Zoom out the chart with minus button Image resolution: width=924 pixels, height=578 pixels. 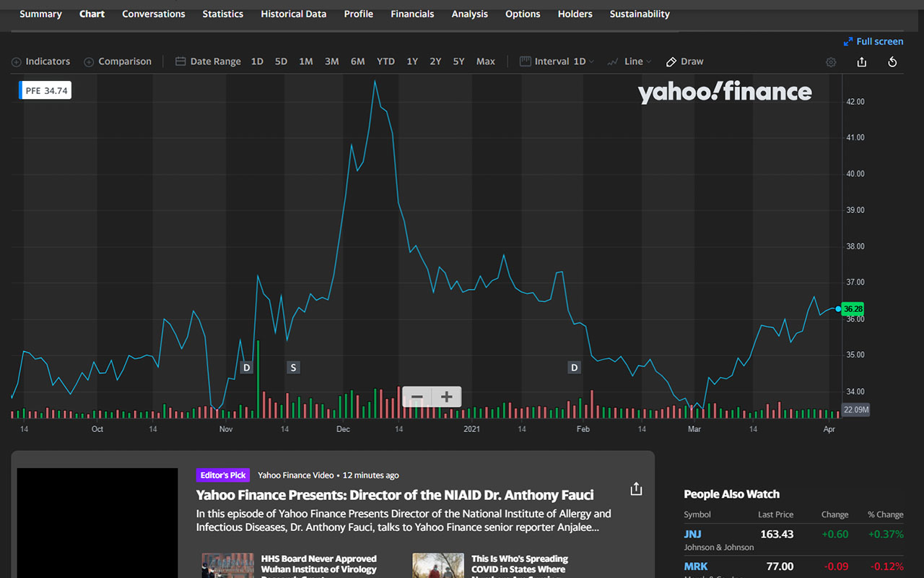417,397
